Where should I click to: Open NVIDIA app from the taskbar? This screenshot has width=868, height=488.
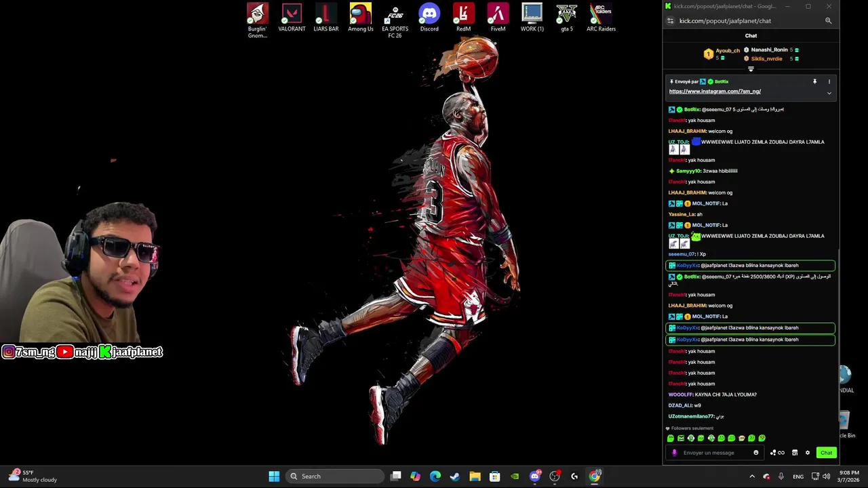(515, 476)
